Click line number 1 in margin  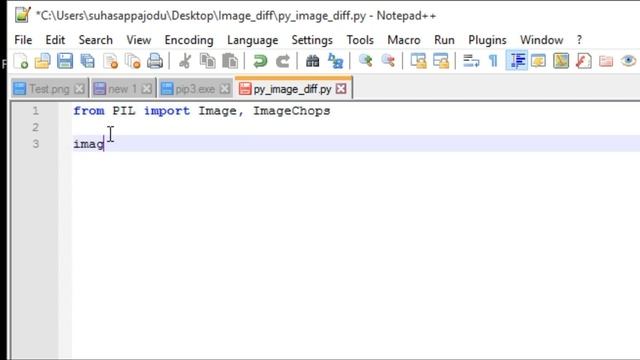[x=36, y=111]
